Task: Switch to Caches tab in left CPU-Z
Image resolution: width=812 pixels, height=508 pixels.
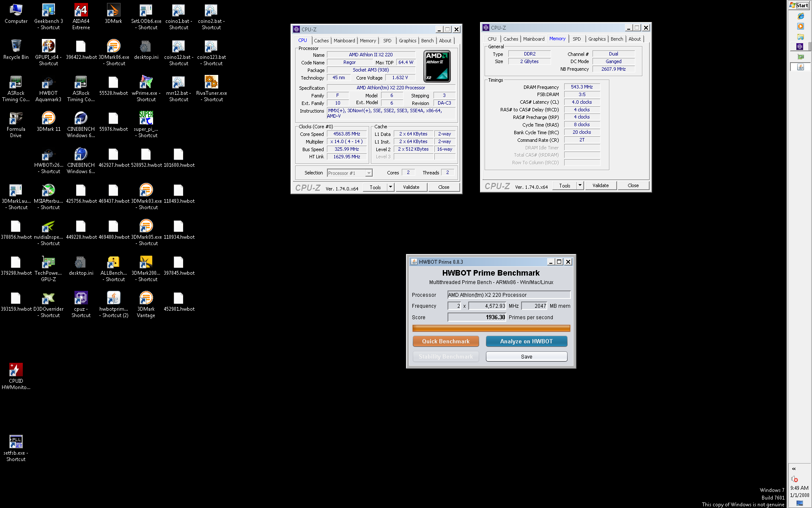Action: point(321,41)
